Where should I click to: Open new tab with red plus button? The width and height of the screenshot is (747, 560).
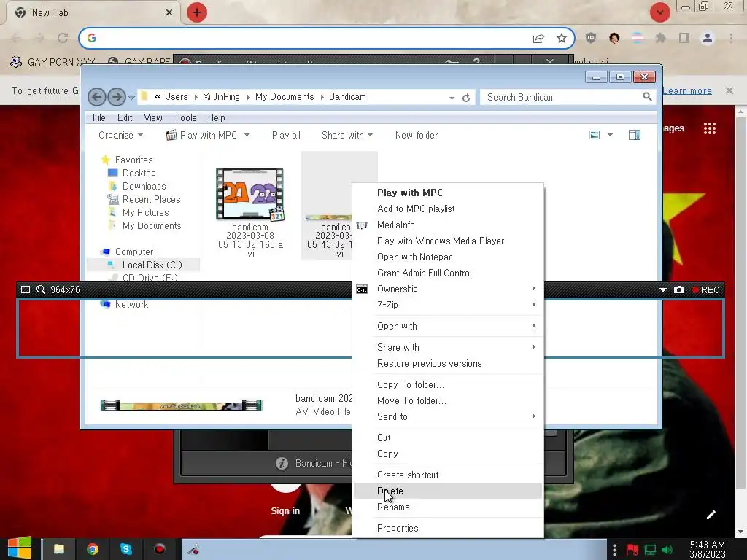[x=197, y=12]
